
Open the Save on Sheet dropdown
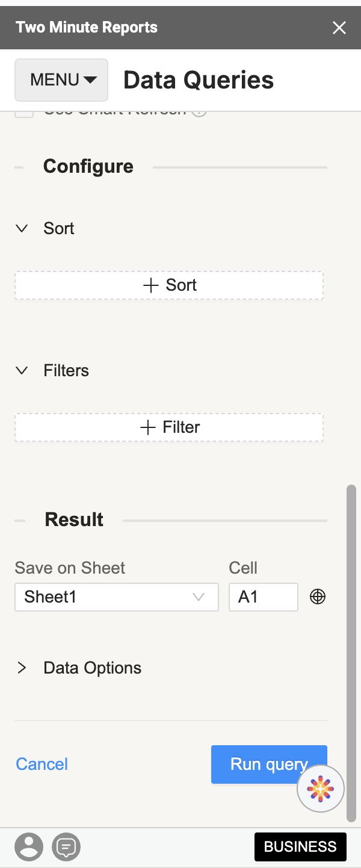tap(117, 597)
